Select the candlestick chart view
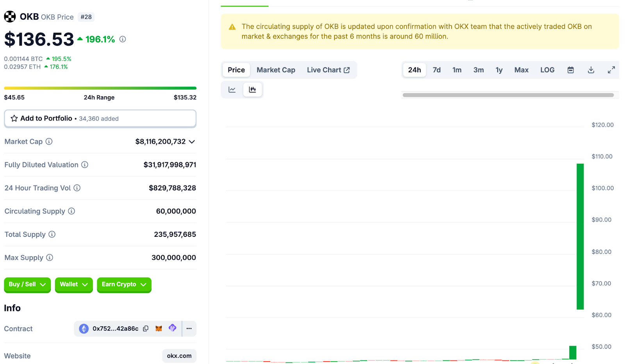This screenshot has width=625, height=364. pos(253,89)
